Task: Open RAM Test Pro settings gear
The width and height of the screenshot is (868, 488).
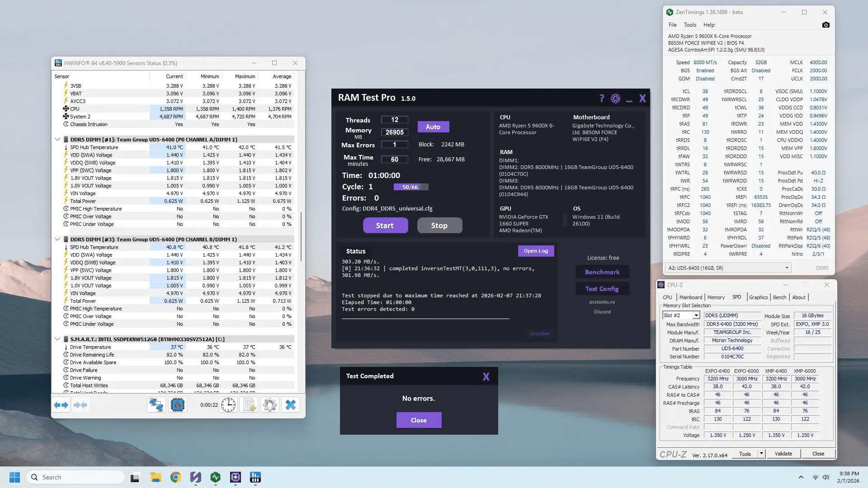Action: [615, 99]
